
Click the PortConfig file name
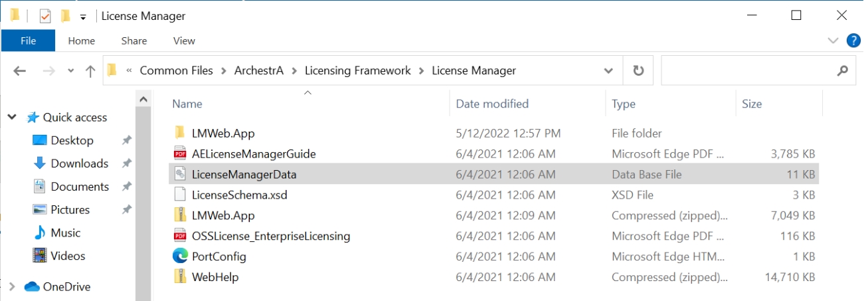click(x=218, y=256)
